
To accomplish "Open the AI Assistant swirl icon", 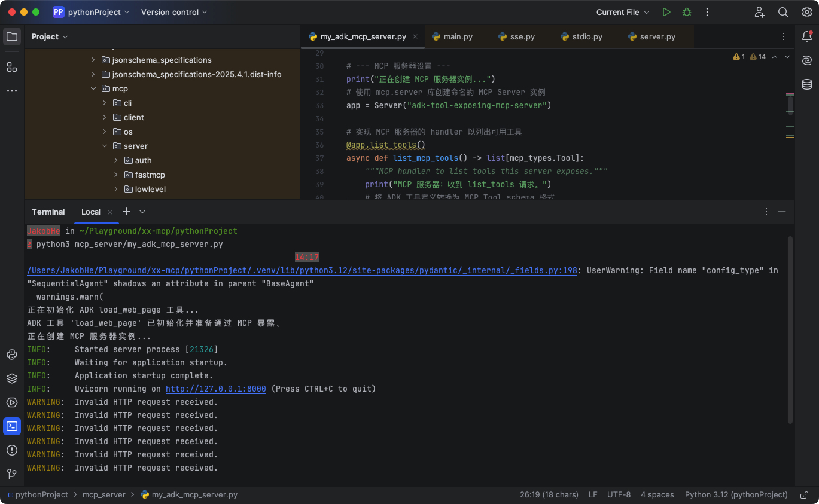I will pos(807,60).
